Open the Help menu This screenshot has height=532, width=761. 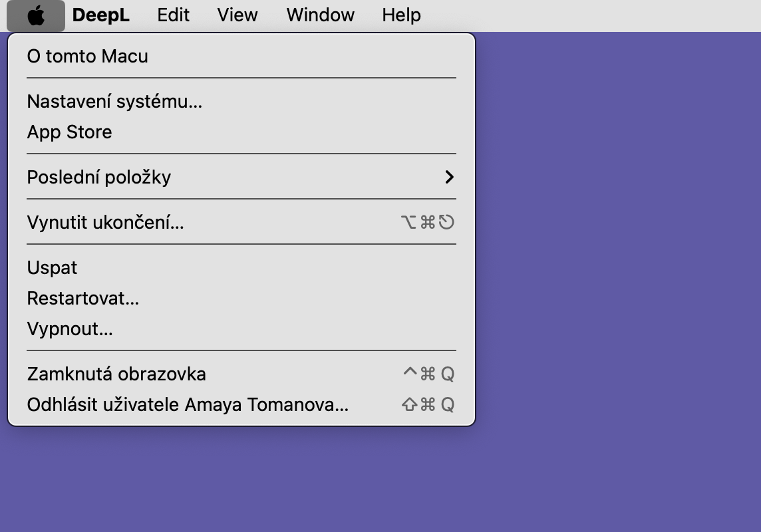(x=401, y=15)
